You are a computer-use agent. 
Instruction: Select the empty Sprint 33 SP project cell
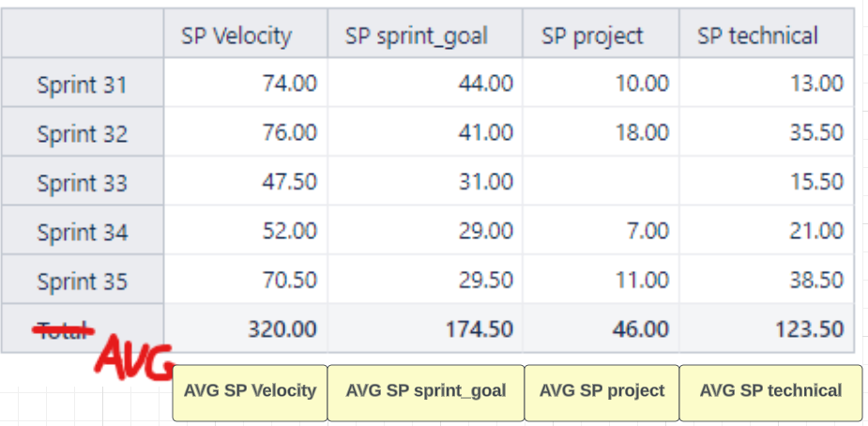click(602, 181)
